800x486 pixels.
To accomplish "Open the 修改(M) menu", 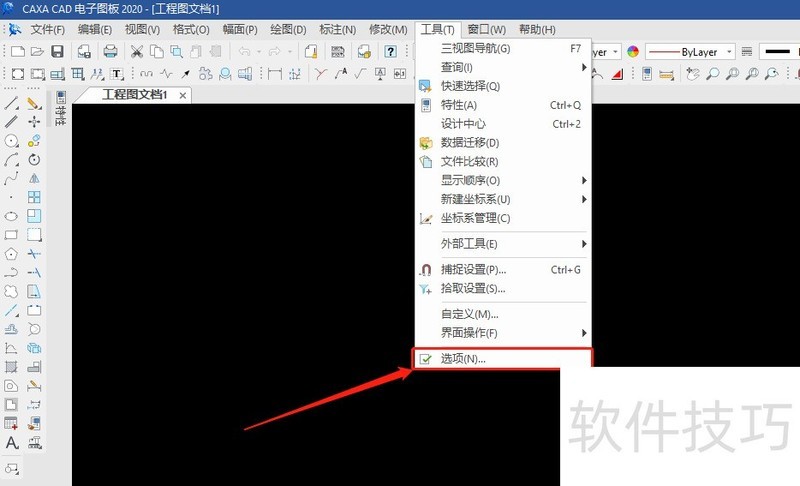I will pyautogui.click(x=388, y=30).
